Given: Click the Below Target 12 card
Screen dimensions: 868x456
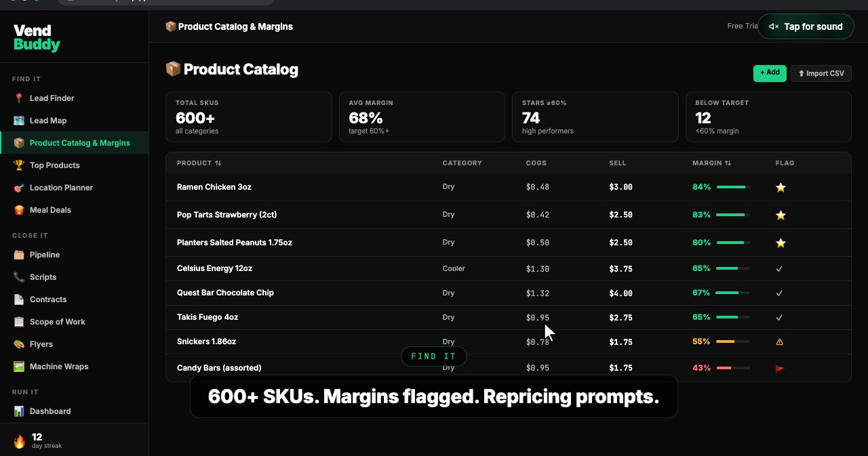Looking at the screenshot, I should click(768, 117).
